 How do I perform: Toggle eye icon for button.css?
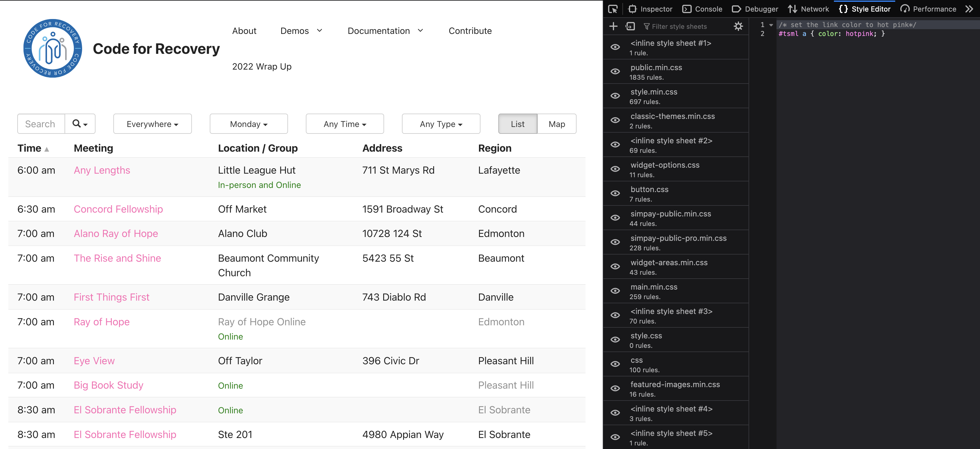615,194
